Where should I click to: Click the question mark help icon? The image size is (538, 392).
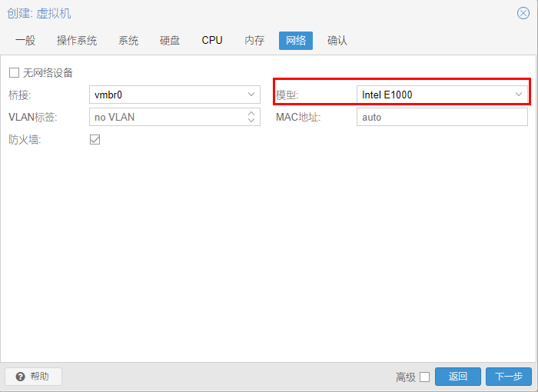[x=20, y=377]
